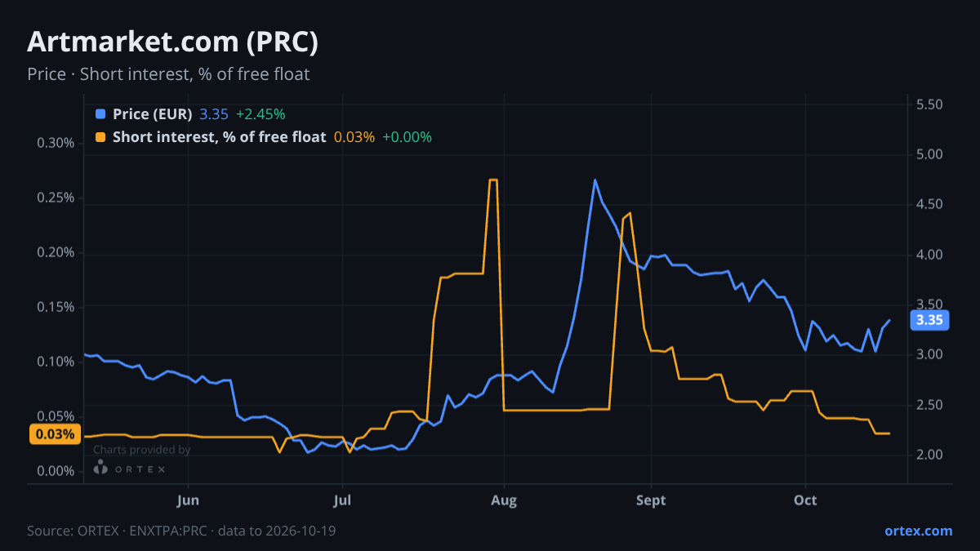This screenshot has width=980, height=551.
Task: Click the 0.00% left axis label
Action: pos(56,471)
